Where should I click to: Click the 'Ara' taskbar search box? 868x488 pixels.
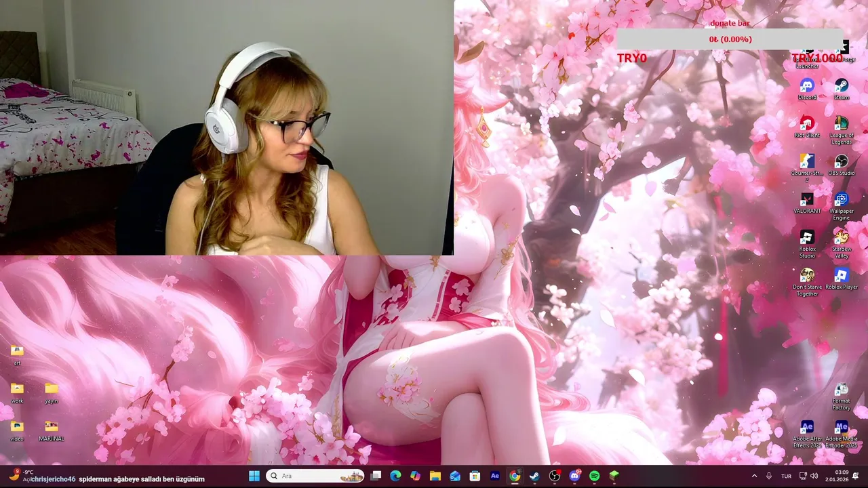[x=315, y=476]
